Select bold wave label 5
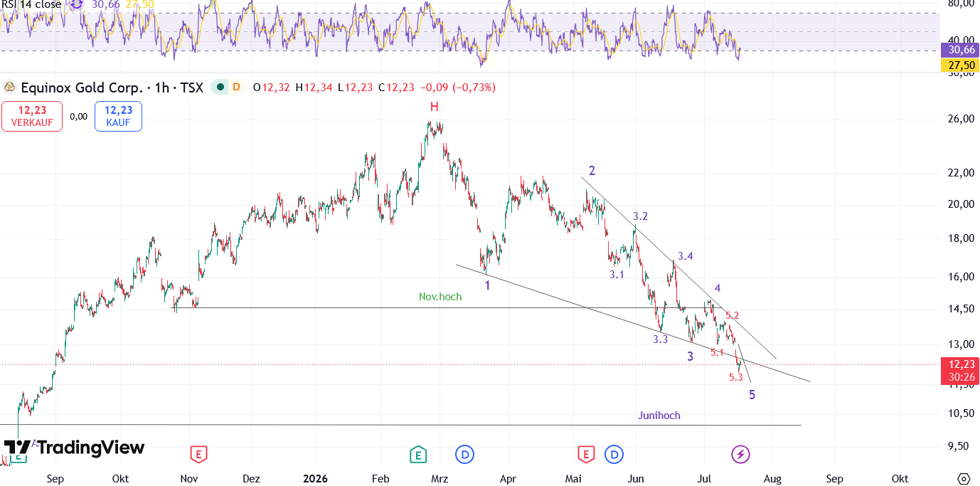 tap(752, 394)
